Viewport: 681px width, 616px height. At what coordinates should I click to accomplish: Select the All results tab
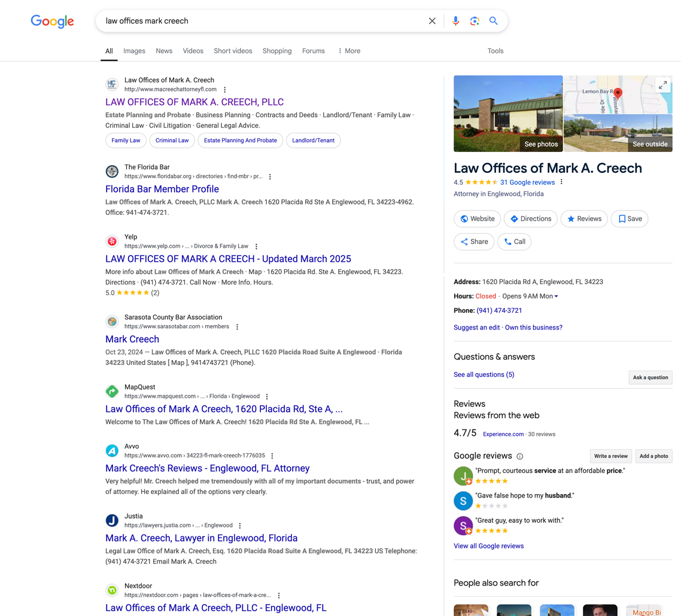click(109, 51)
